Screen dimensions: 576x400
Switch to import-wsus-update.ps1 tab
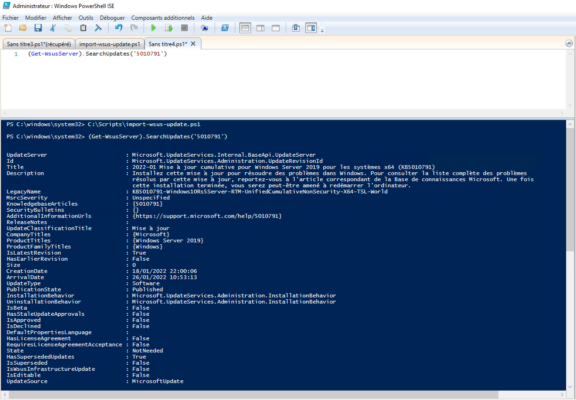point(109,44)
